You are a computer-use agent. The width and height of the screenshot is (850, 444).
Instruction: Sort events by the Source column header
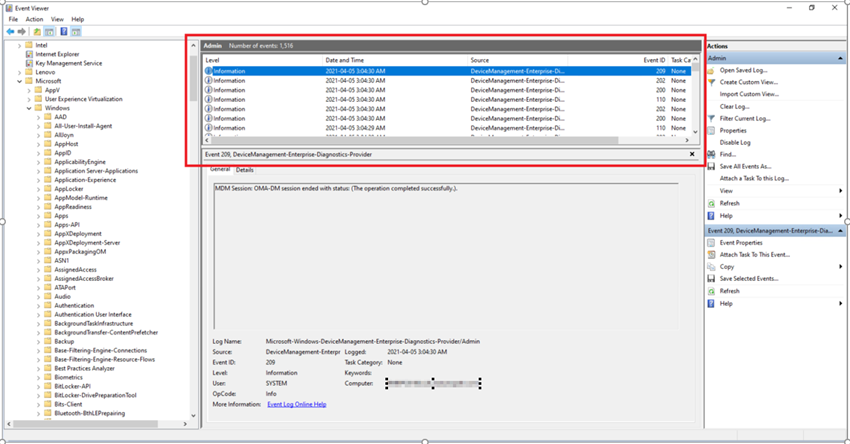pyautogui.click(x=518, y=60)
